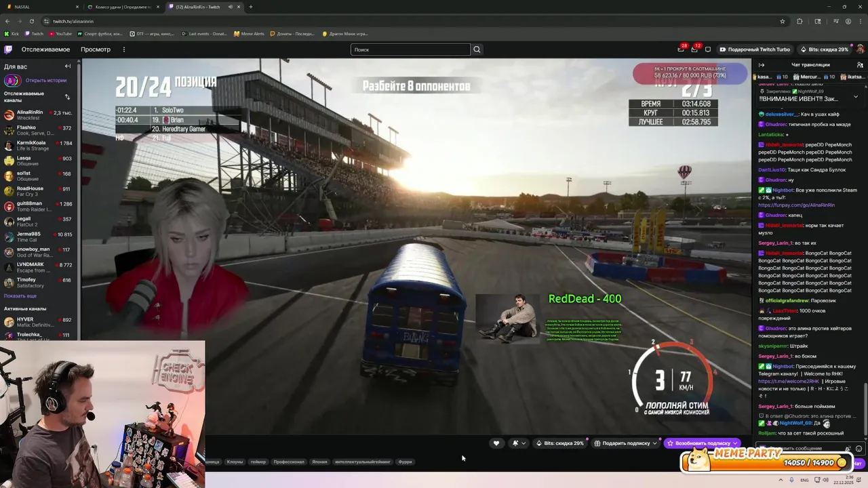This screenshot has width=868, height=488.
Task: Open the RoadHouse channel in the sidebar
Action: point(39,191)
